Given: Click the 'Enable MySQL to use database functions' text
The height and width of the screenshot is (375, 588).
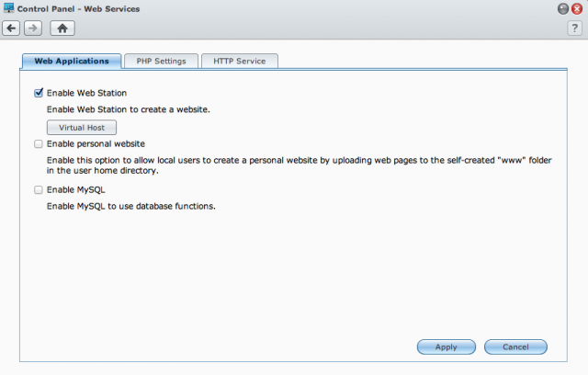Looking at the screenshot, I should 130,206.
